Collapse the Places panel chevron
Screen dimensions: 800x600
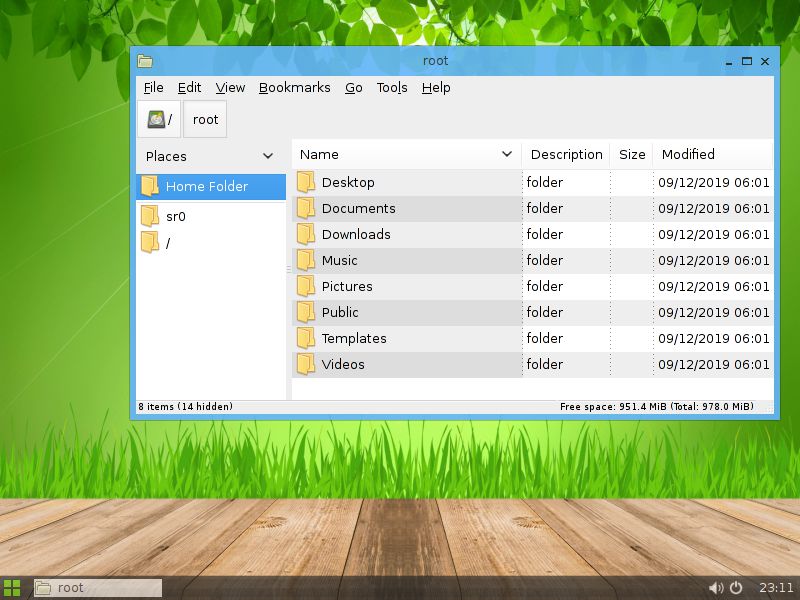267,156
